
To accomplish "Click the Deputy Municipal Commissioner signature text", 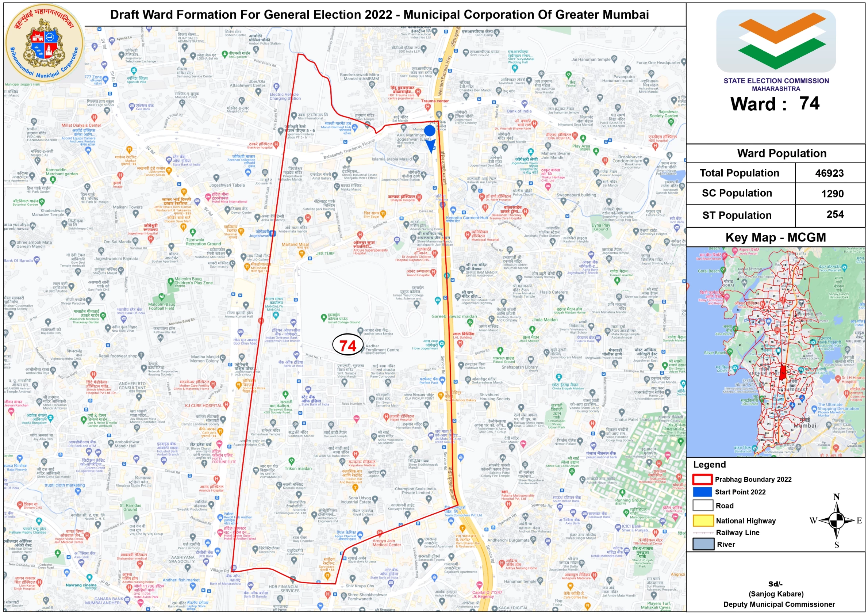I will (779, 604).
